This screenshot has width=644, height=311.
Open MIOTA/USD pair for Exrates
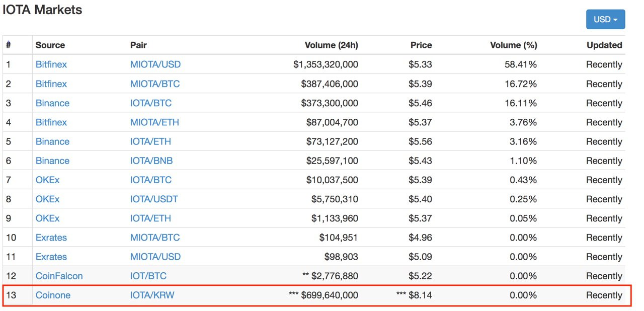click(x=155, y=257)
